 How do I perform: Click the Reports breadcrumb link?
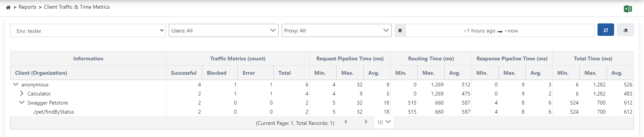(x=28, y=7)
